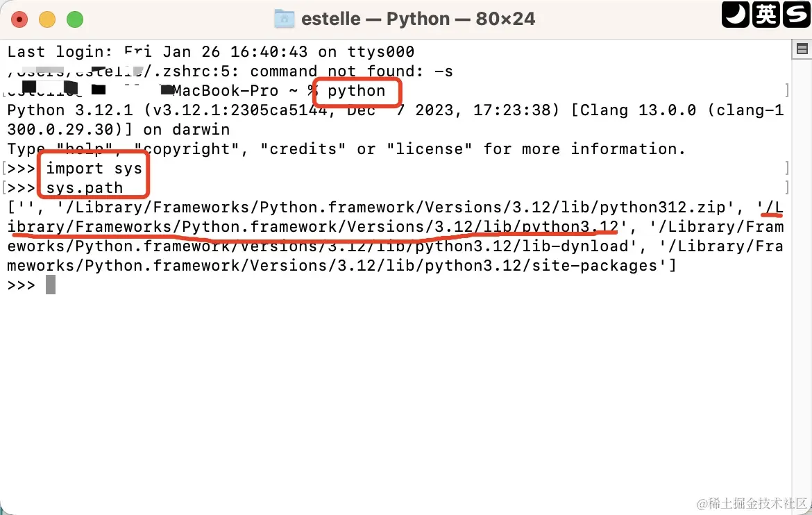This screenshot has height=515, width=812.
Task: Click the split pane icon above scrollbar
Action: pyautogui.click(x=802, y=49)
